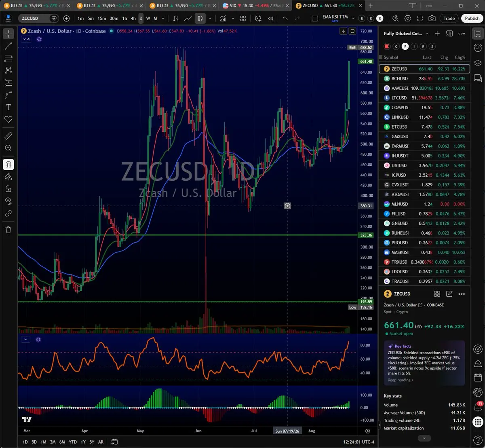Select the crosshair cursor tool

click(x=8, y=34)
